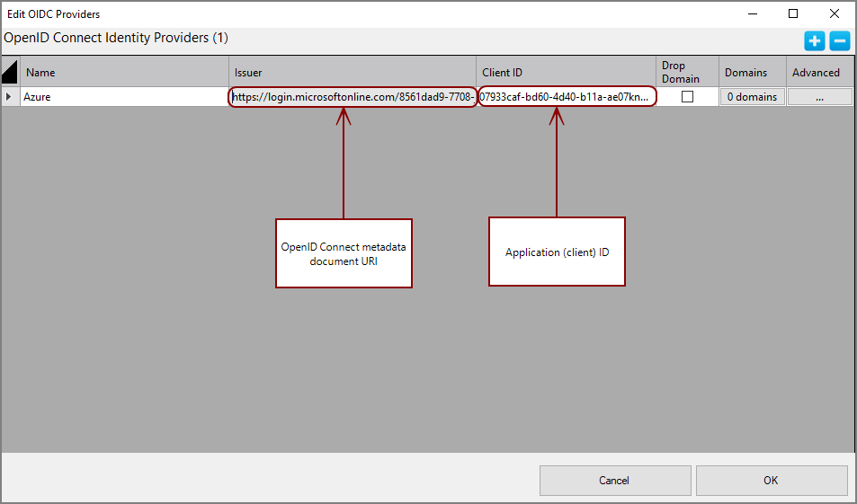
Task: Edit the Issuer URL field for Azure
Action: point(353,97)
